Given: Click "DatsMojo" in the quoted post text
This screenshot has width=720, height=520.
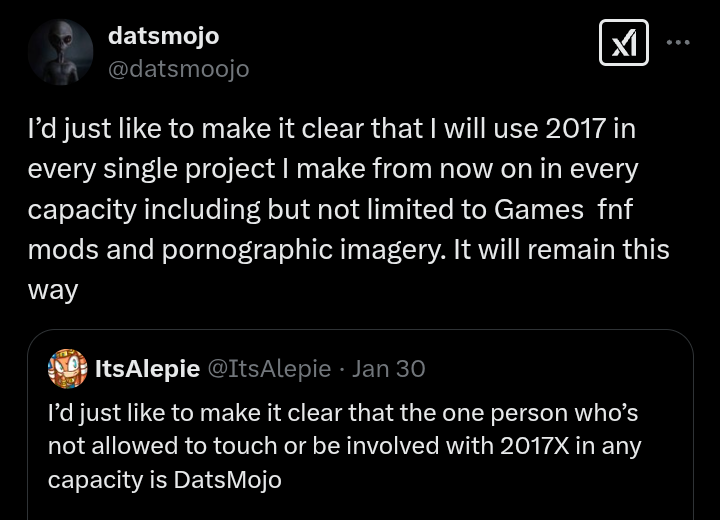Looking at the screenshot, I should [227, 479].
